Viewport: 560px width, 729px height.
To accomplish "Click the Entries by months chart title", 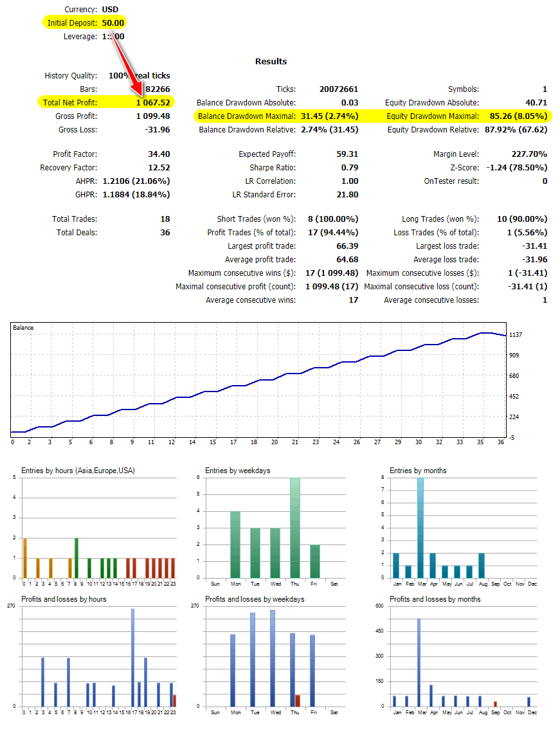I will click(418, 471).
